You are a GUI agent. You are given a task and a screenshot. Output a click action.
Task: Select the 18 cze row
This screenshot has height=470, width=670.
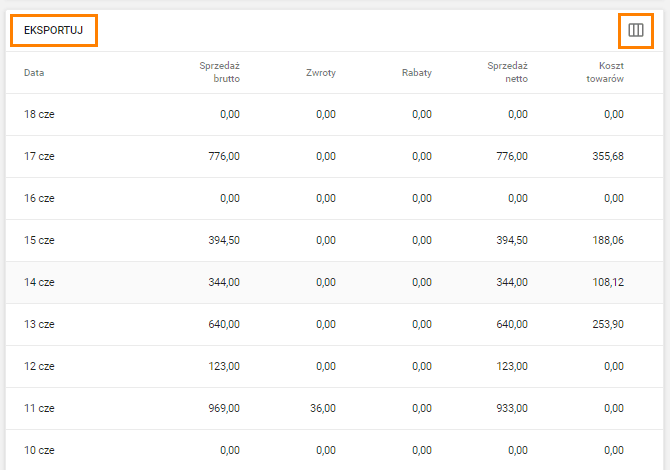click(40, 115)
